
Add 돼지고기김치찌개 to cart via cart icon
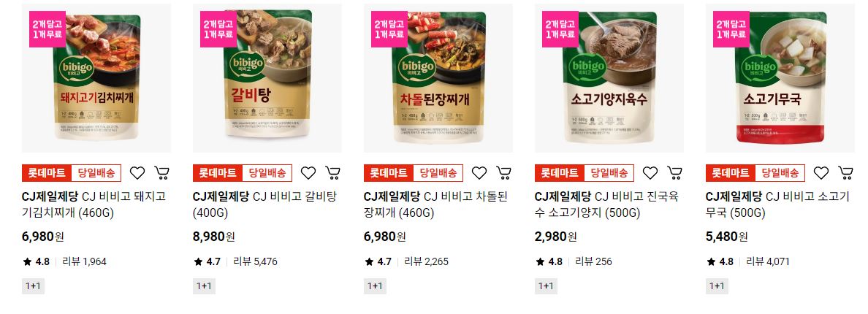pyautogui.click(x=161, y=173)
